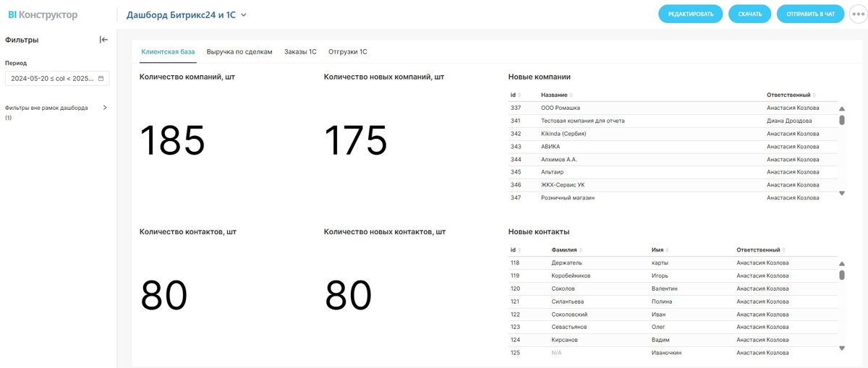
Task: Collapse the Фильтры sidebar panel
Action: pyautogui.click(x=103, y=40)
